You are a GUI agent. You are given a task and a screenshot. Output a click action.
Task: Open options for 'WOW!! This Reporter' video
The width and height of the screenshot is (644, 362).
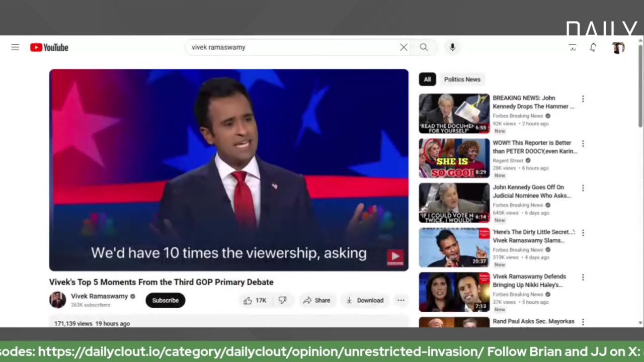pyautogui.click(x=583, y=144)
